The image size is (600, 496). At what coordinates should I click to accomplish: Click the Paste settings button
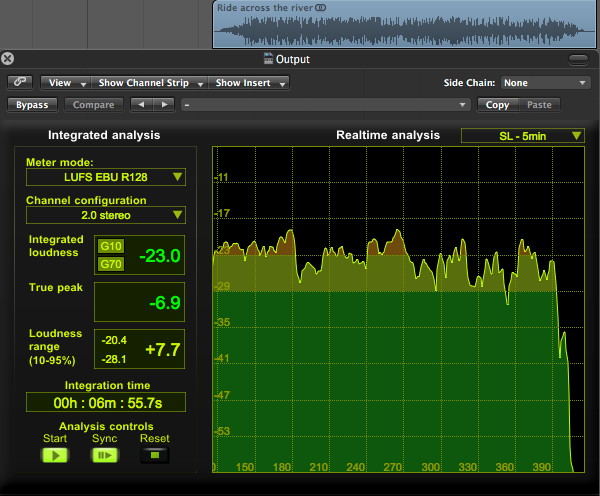coord(539,105)
